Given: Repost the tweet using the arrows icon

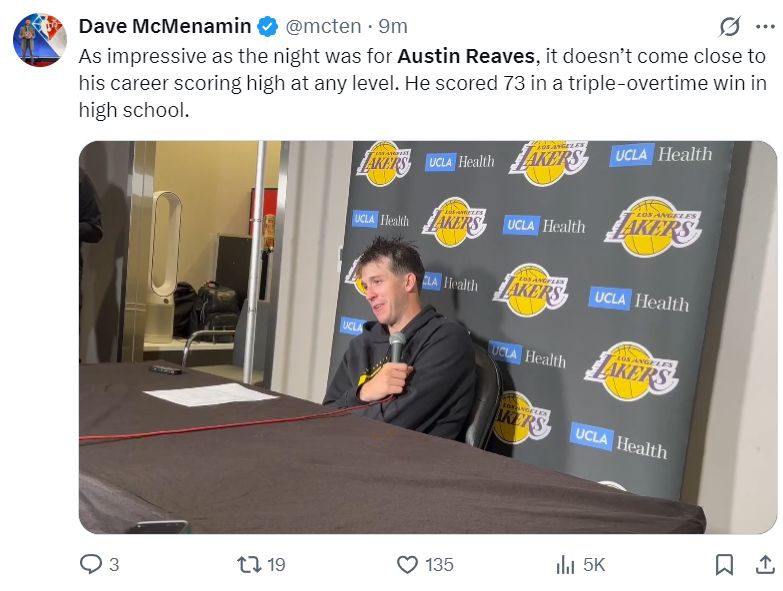Looking at the screenshot, I should coord(248,565).
